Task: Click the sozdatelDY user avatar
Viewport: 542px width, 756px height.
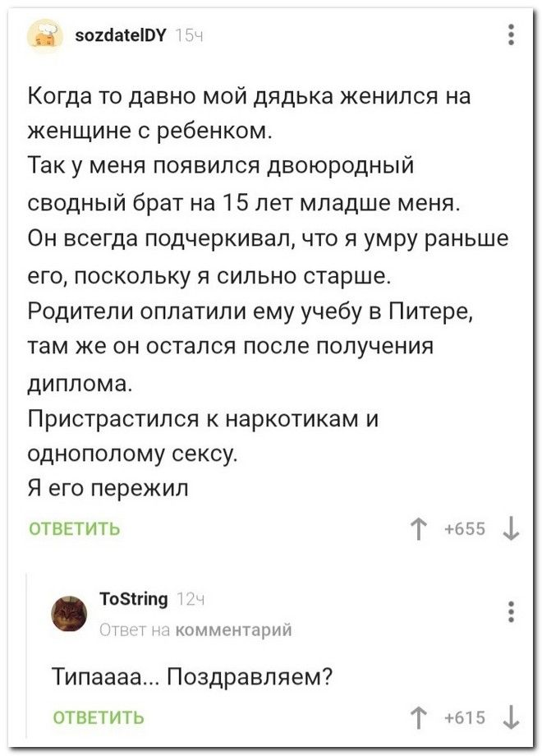Action: tap(41, 35)
